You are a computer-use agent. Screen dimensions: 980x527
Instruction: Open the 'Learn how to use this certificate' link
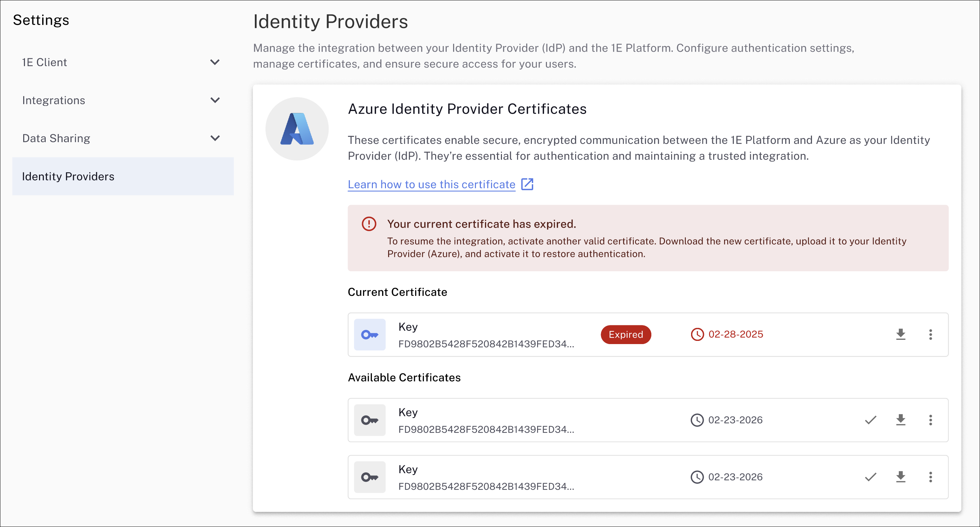pyautogui.click(x=431, y=184)
